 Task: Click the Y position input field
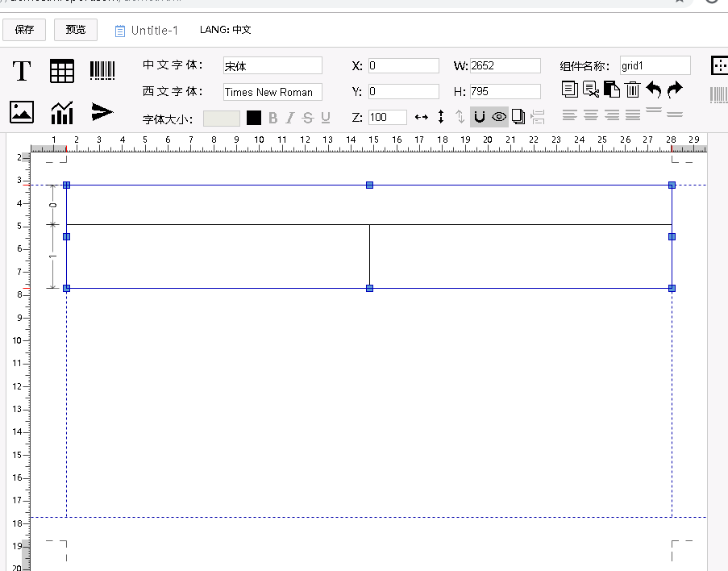(x=403, y=91)
